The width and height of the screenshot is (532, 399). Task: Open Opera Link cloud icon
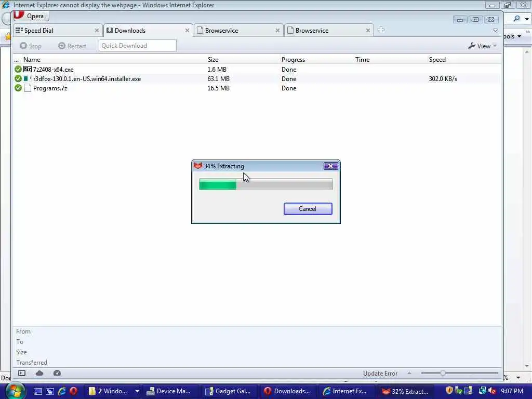click(39, 373)
